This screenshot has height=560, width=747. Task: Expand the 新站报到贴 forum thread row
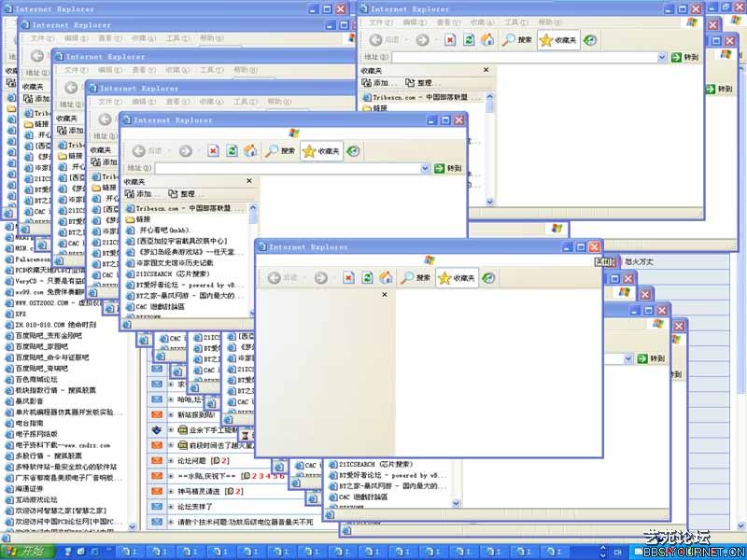171,414
